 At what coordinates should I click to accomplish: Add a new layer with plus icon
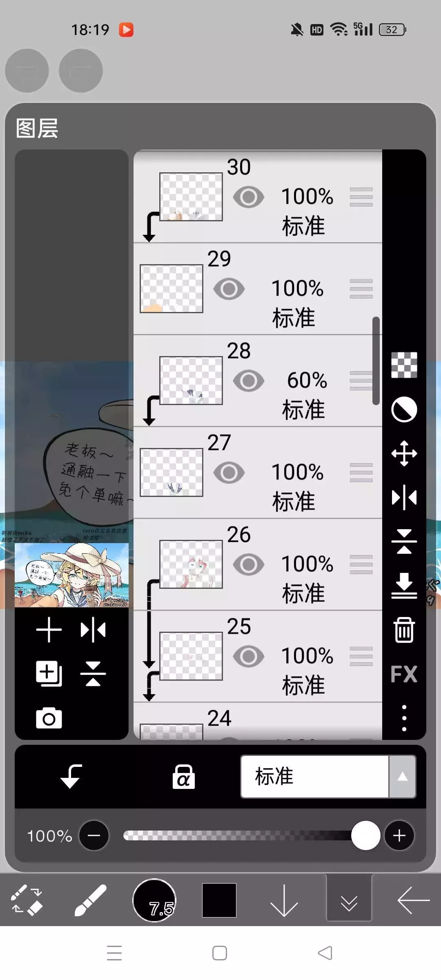click(49, 630)
